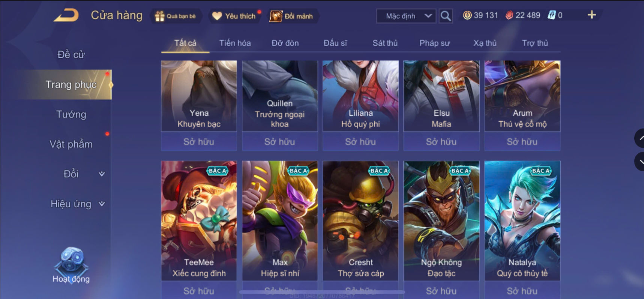
Task: Select Vật phẩm in the left sidebar
Action: coord(71,144)
